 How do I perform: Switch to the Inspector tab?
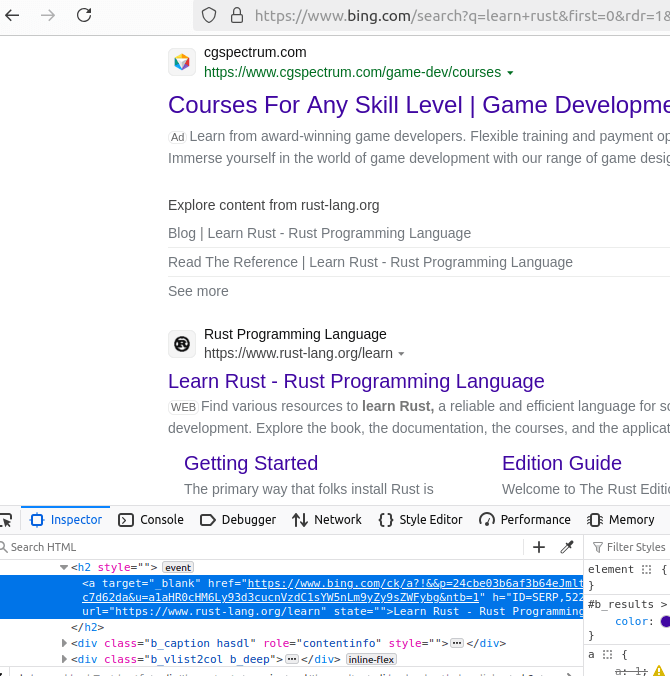66,520
